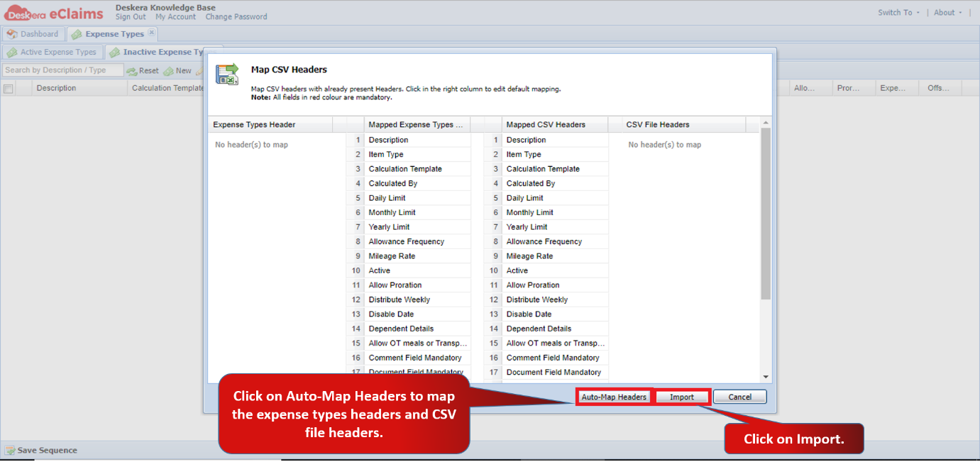Switch to the Active Expense Types tab
980x462 pixels.
[x=53, y=53]
